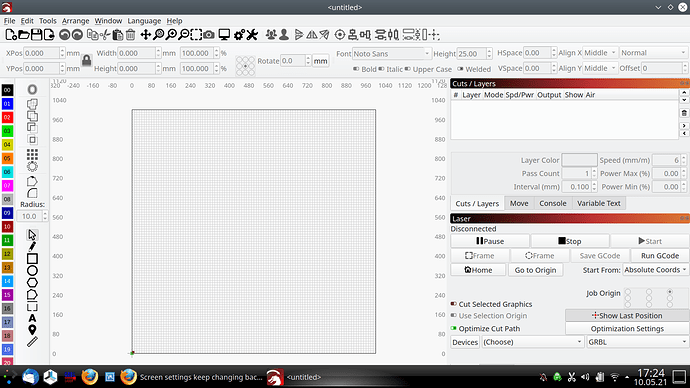Click the Group objects icon
This screenshot has width=690, height=388.
[x=271, y=35]
